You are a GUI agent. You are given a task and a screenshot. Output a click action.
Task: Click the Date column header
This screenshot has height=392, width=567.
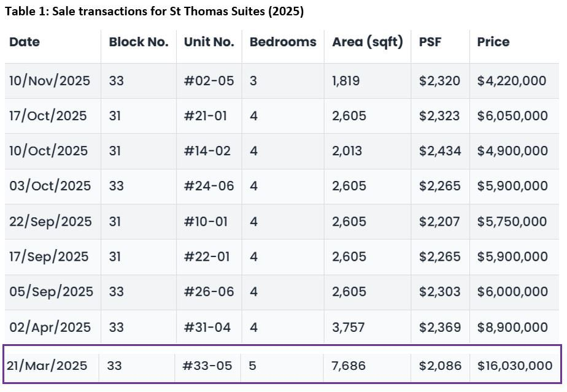25,42
